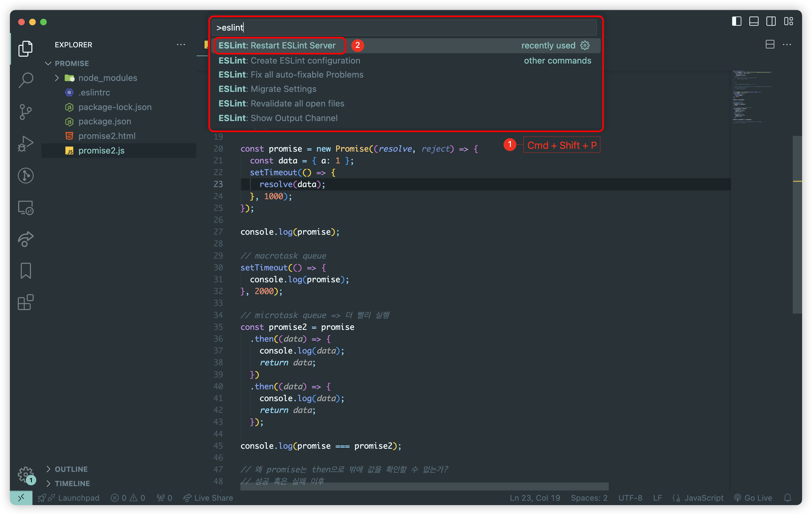812x515 pixels.
Task: Select ESLint: Create ESLint configuration command
Action: (x=406, y=60)
